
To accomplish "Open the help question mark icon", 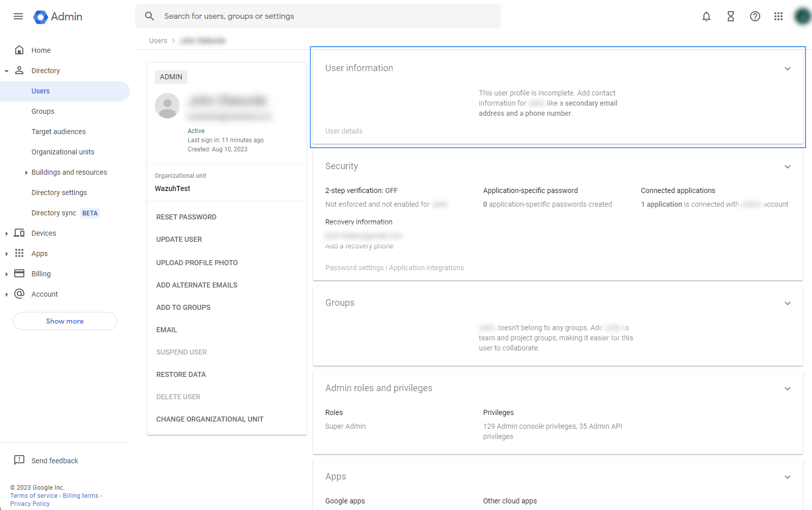I will (x=755, y=16).
